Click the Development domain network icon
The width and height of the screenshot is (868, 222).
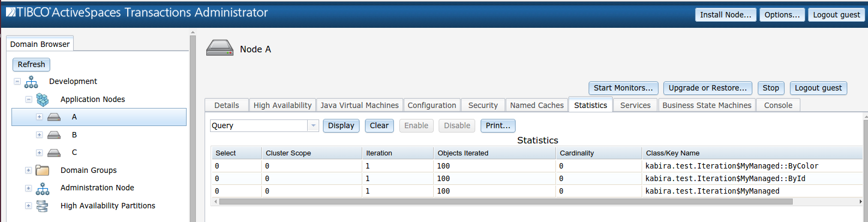click(31, 82)
